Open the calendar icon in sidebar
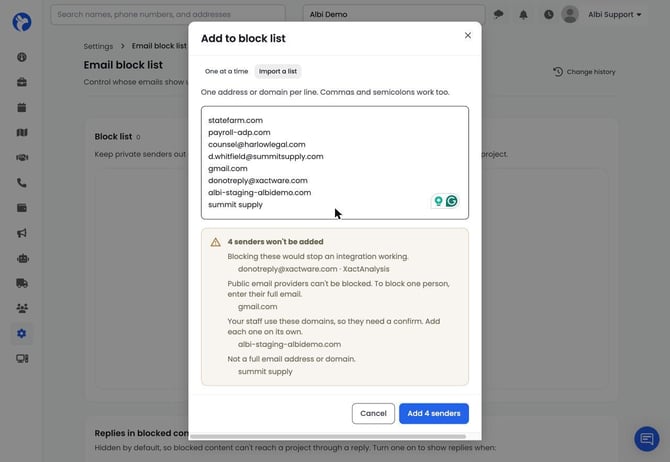 [x=22, y=107]
